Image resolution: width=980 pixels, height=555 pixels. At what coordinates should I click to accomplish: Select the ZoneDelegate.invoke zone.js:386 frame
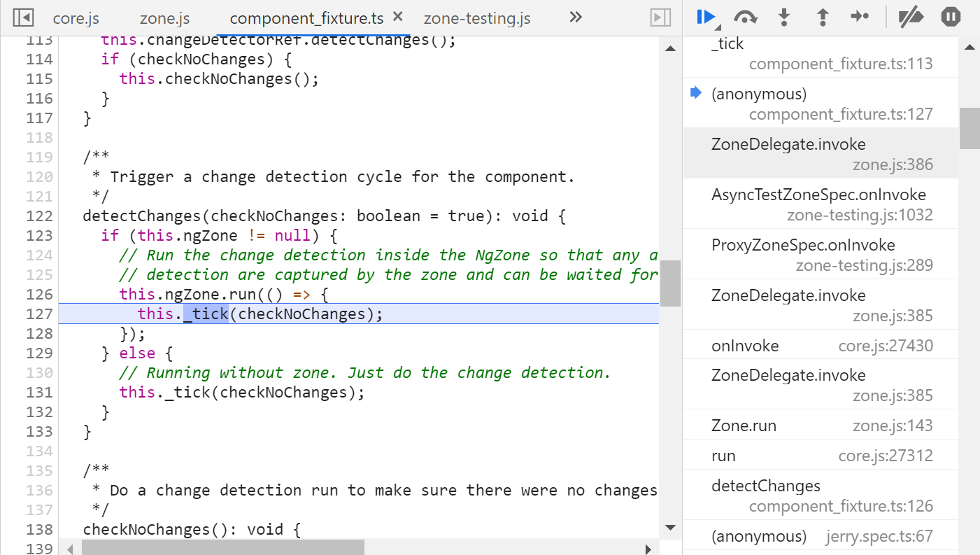(821, 153)
